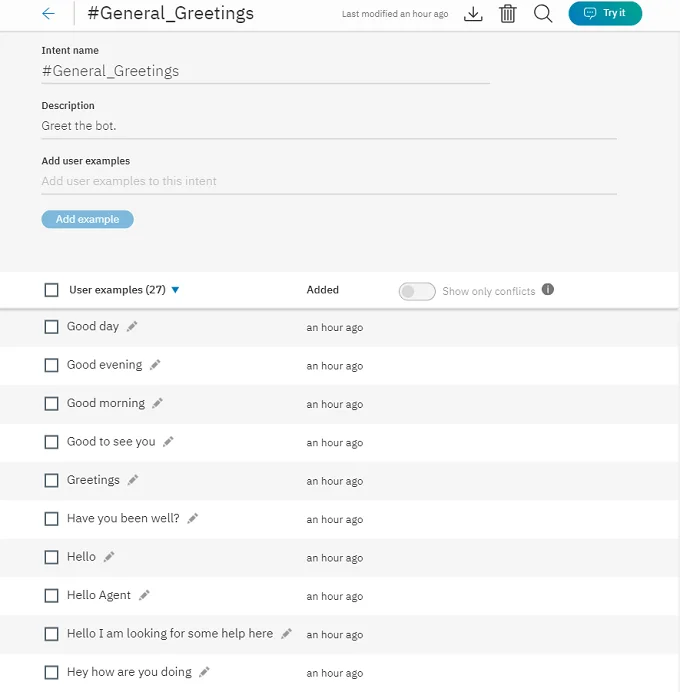
Task: Click the Added column header
Action: 323,290
